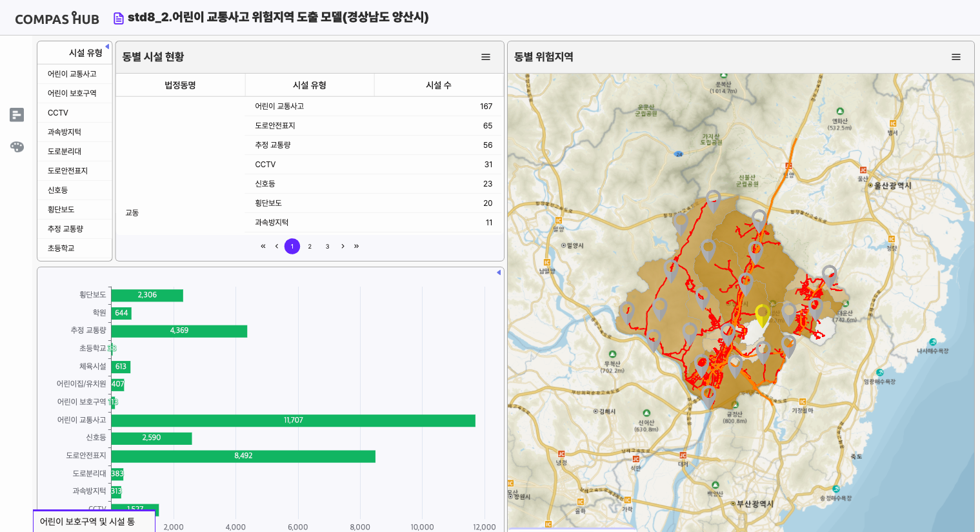The width and height of the screenshot is (980, 532).
Task: Open the 동별 위험지역 hamburger menu
Action: point(956,57)
